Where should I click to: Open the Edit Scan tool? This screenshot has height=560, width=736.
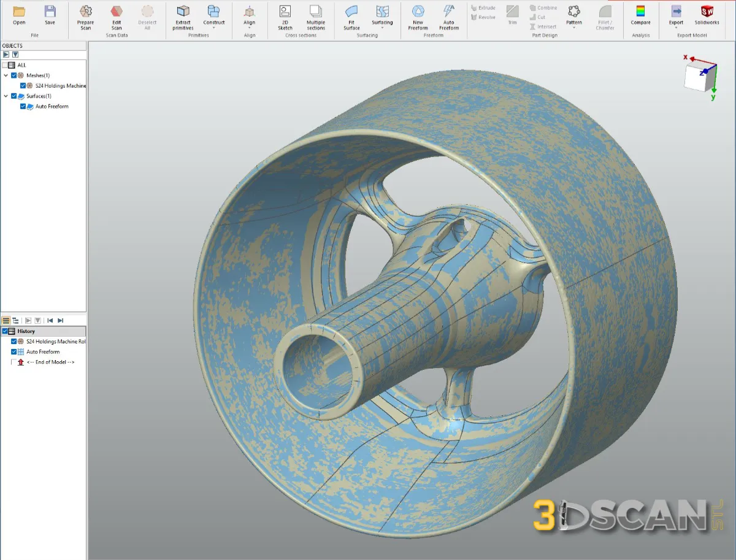[x=117, y=17]
